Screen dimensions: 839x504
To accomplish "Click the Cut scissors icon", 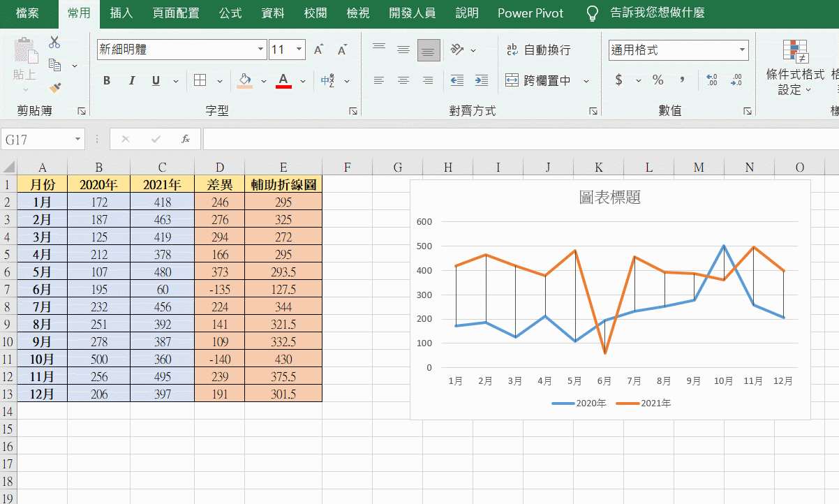I will pos(54,43).
